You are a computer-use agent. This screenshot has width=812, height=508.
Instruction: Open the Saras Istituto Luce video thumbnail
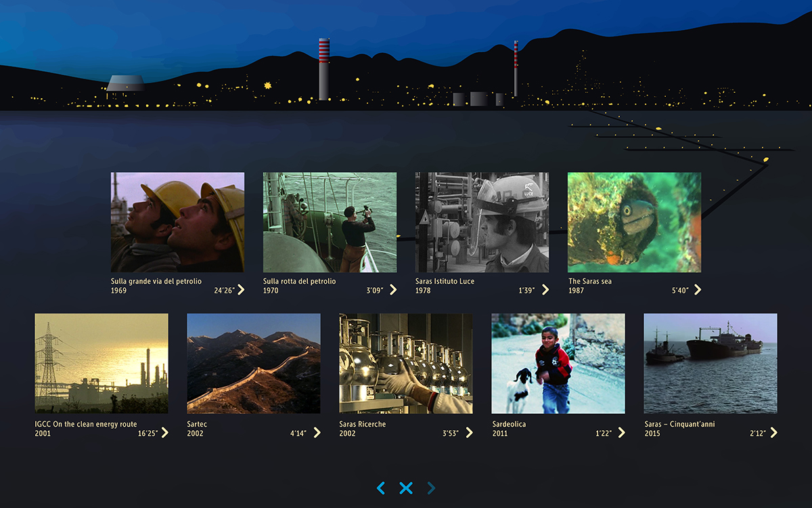tap(482, 222)
